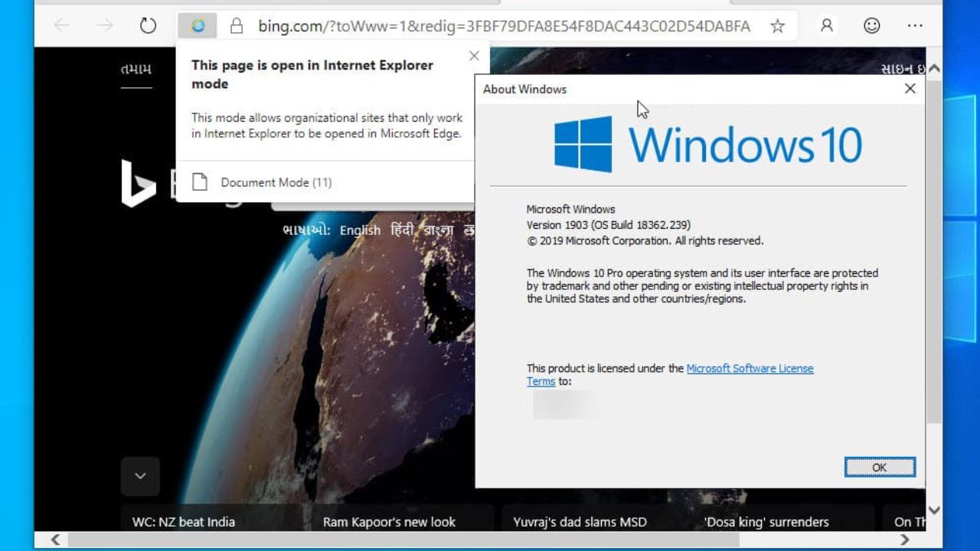
Task: Click the horizontal scrollbar right arrow
Action: [904, 540]
